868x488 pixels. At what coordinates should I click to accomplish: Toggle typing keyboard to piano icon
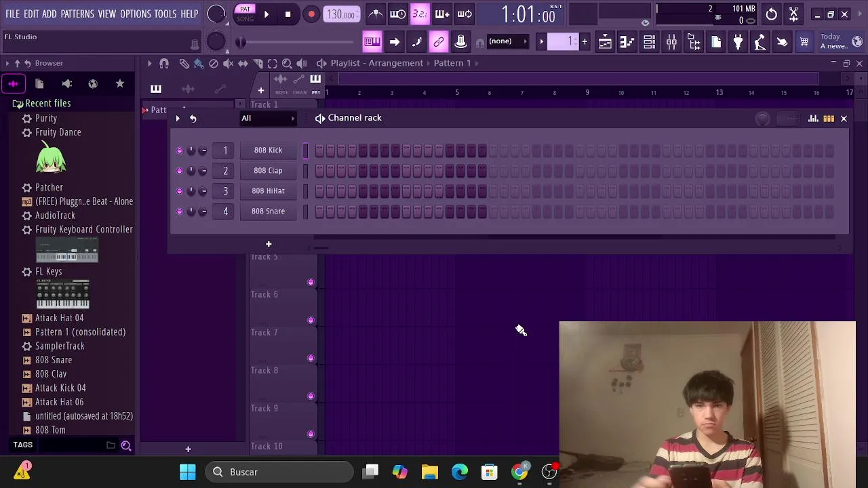(372, 42)
